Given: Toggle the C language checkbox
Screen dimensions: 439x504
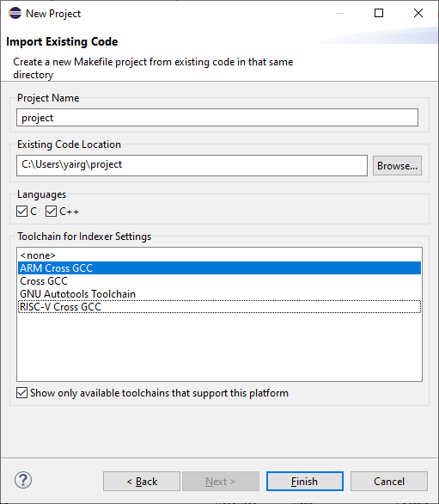Looking at the screenshot, I should click(21, 212).
